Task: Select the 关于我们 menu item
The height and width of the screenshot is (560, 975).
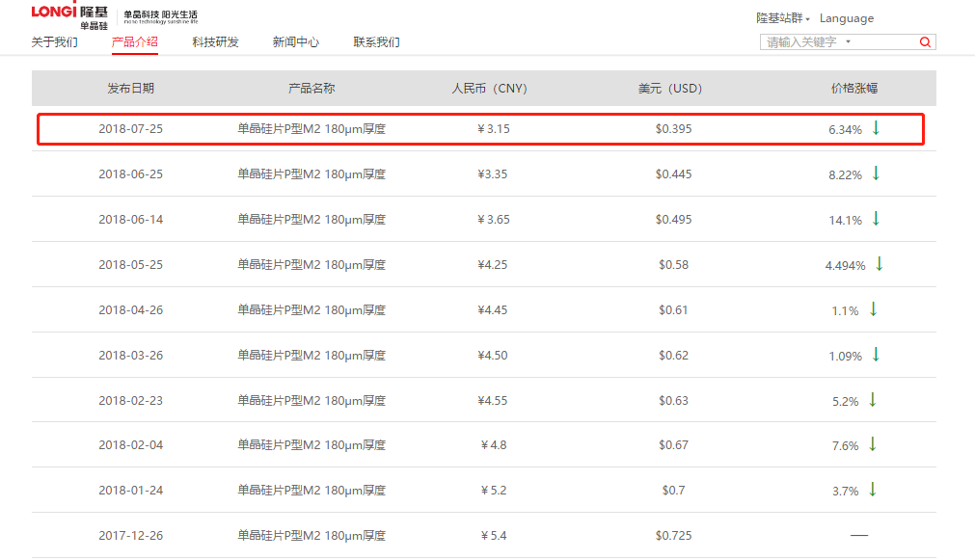Action: click(x=53, y=42)
